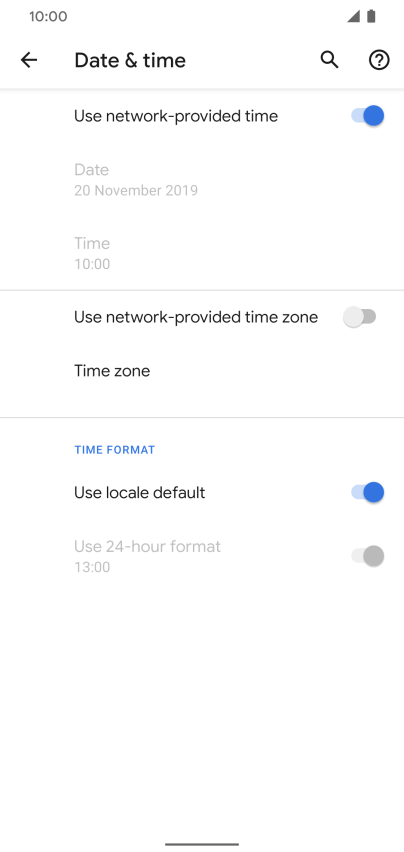
Task: Tap the status bar clock
Action: tap(48, 16)
